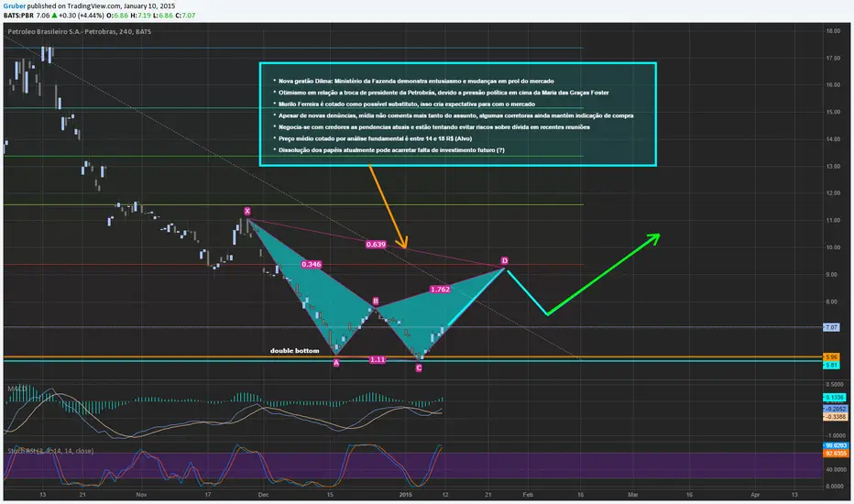
Task: Click the 'Nova gestão Dilma' bullet line
Action: 416,82
